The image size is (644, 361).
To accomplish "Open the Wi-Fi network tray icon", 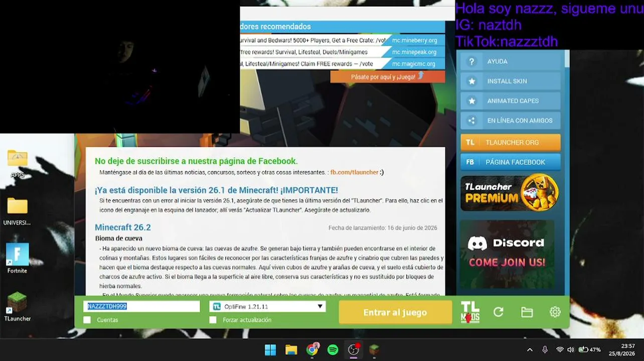I will point(560,349).
